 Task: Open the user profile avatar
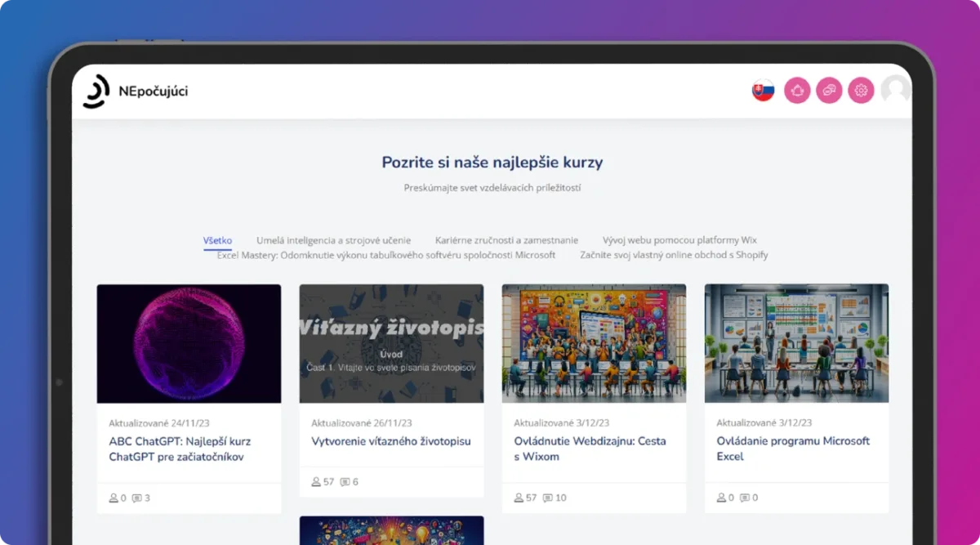[x=896, y=90]
